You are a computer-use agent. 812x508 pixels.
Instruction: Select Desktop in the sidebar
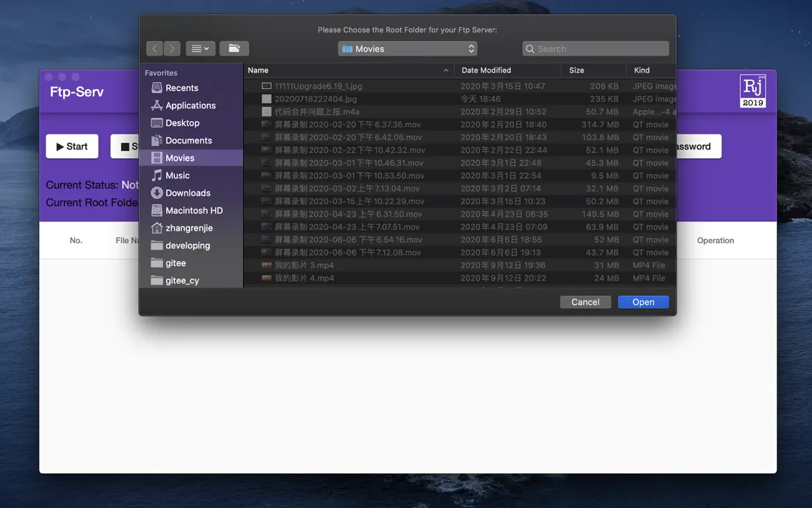pyautogui.click(x=182, y=123)
